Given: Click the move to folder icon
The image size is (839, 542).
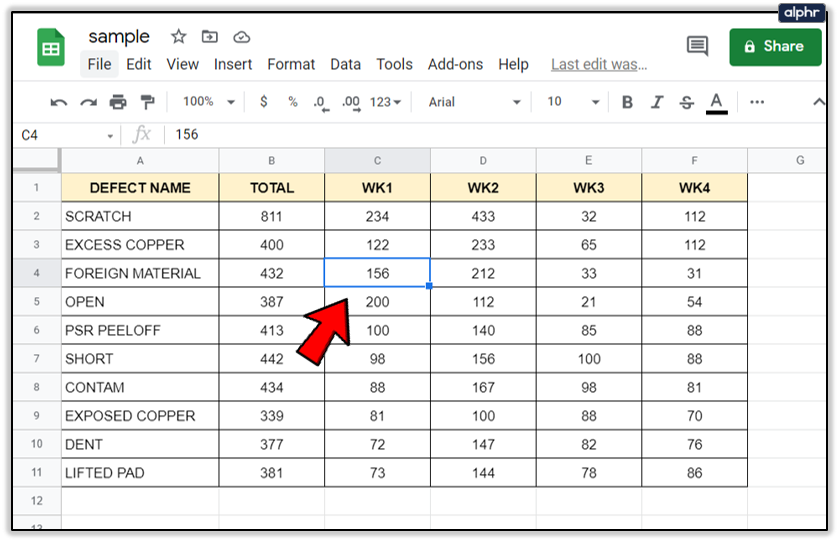Looking at the screenshot, I should coord(210,37).
